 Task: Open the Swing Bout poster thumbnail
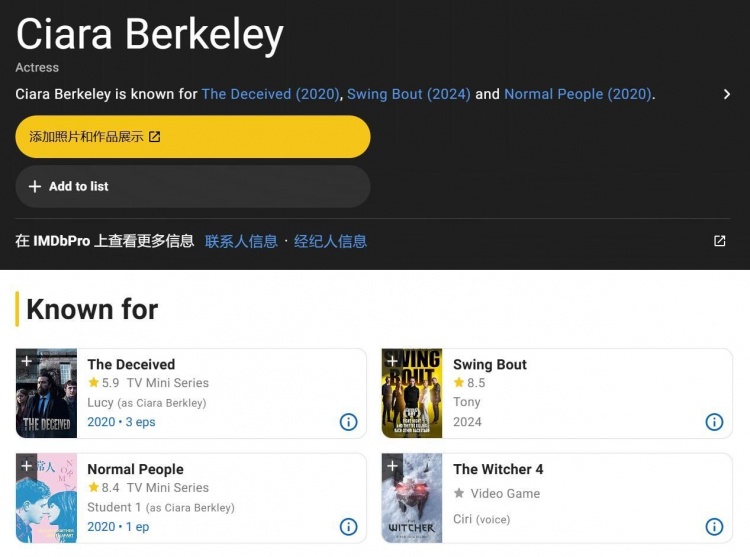412,393
